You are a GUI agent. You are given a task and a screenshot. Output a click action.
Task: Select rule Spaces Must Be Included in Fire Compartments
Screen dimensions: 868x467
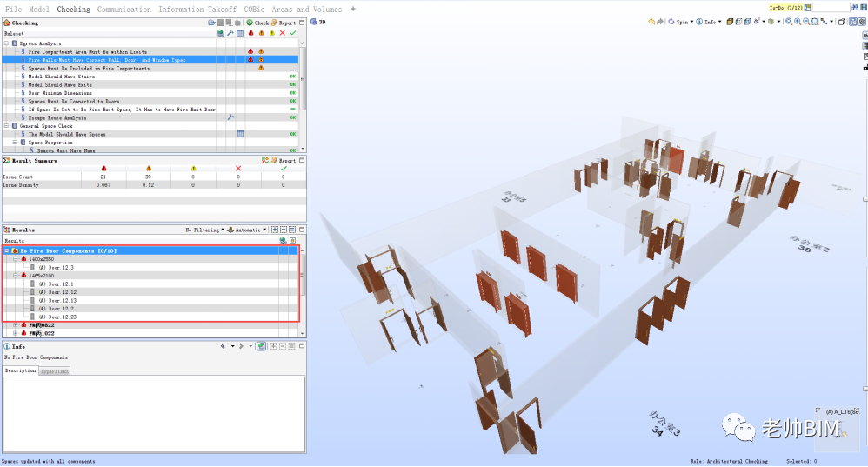click(89, 68)
